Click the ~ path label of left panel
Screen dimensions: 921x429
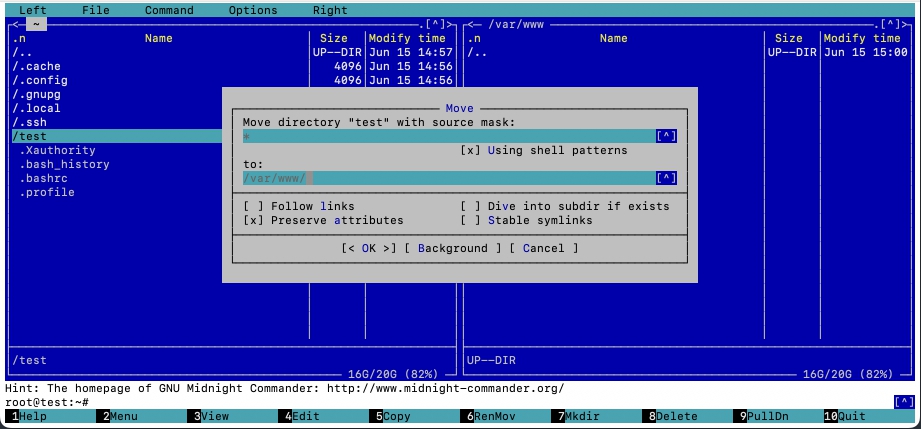click(x=36, y=25)
